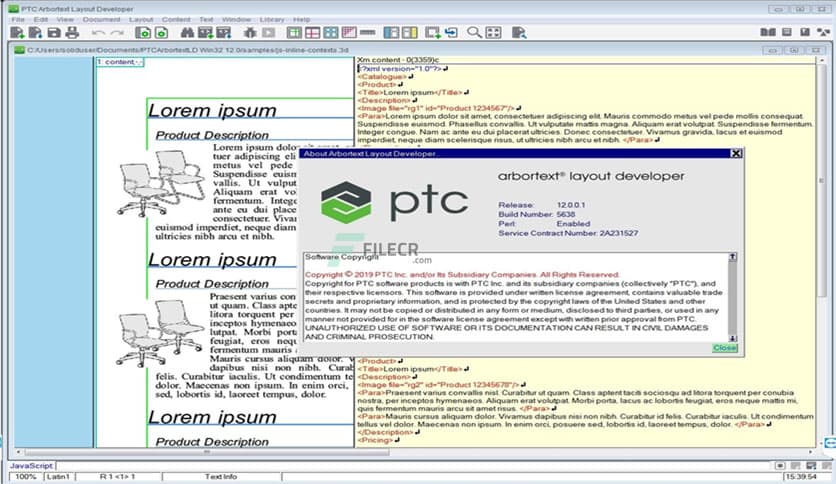Click the <?xml version="1.0"?> line
This screenshot has width=836, height=484.
(x=400, y=69)
